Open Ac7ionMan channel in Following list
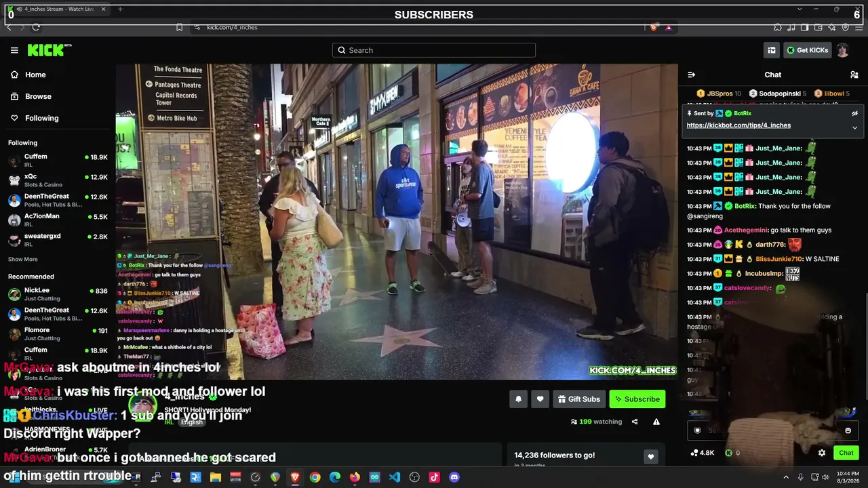Screen dimensions: 868x488 point(58,220)
